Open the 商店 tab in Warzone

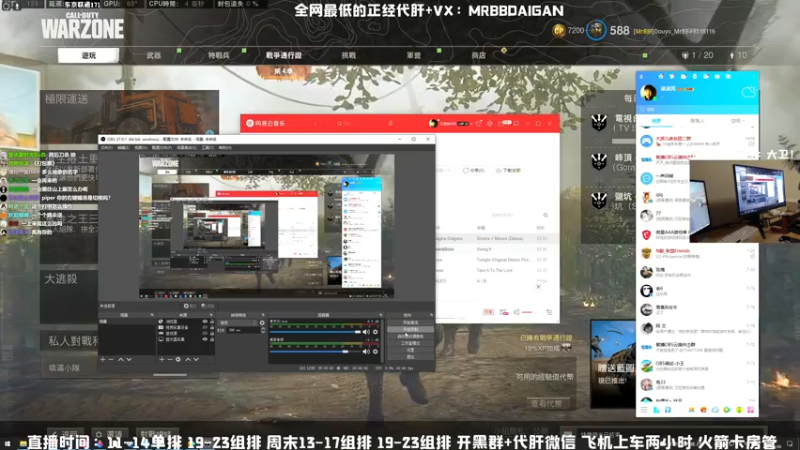coord(479,55)
